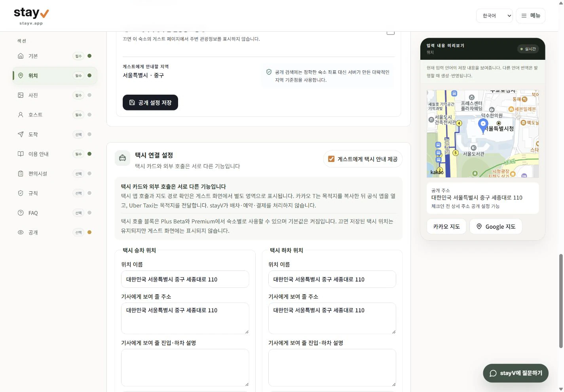Click the map thumbnail in the preview panel

click(x=483, y=134)
